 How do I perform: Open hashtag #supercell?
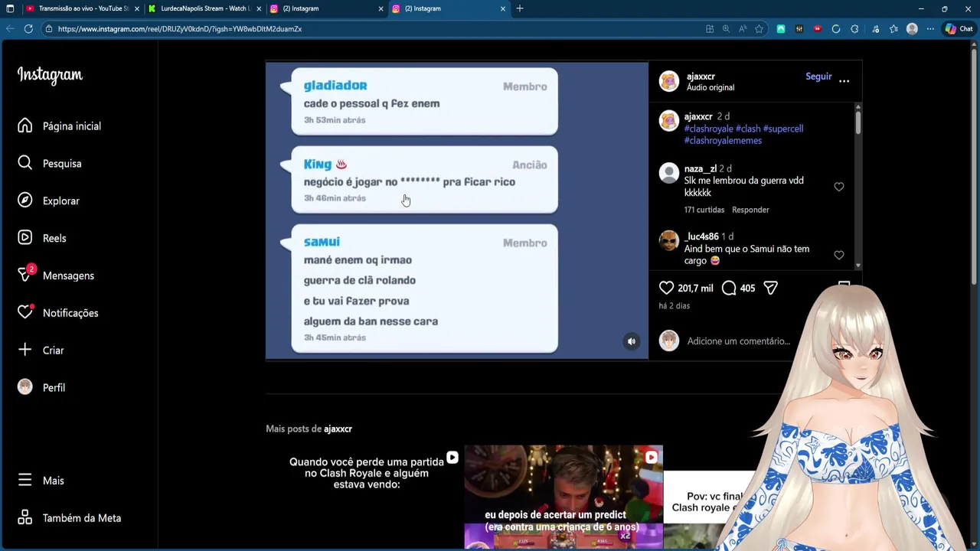pos(783,129)
